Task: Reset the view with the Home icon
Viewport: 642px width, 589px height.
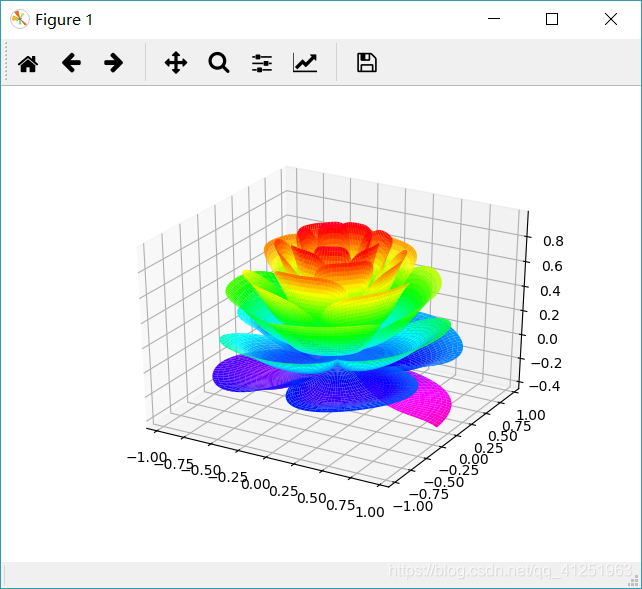Action: pos(28,63)
